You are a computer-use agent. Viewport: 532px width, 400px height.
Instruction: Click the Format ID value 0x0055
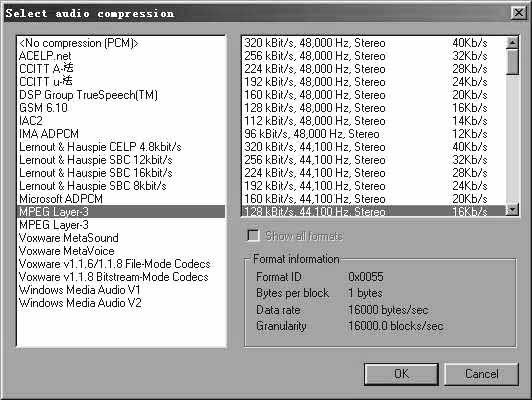366,277
